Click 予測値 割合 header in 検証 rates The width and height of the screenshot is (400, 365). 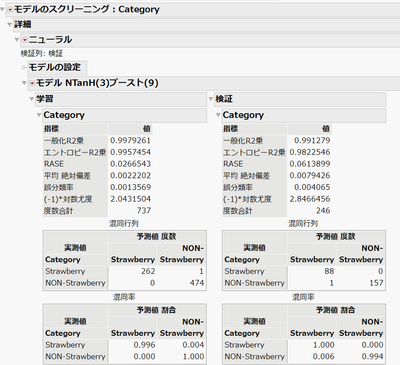coord(336,310)
